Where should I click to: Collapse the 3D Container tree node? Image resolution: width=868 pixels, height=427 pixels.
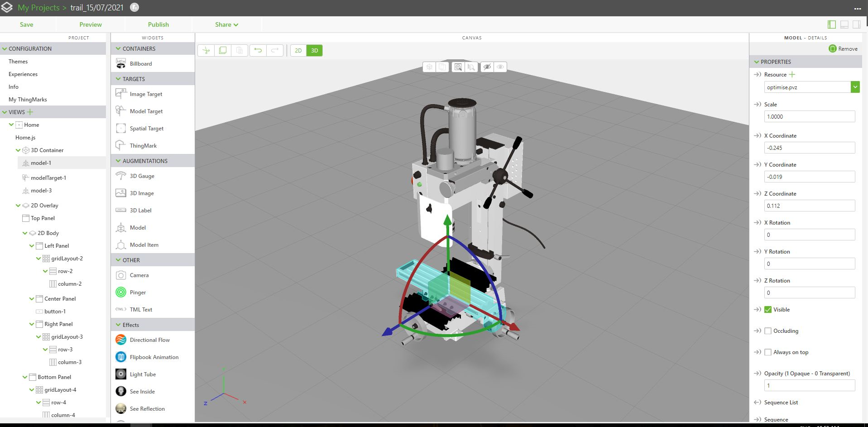click(x=17, y=150)
